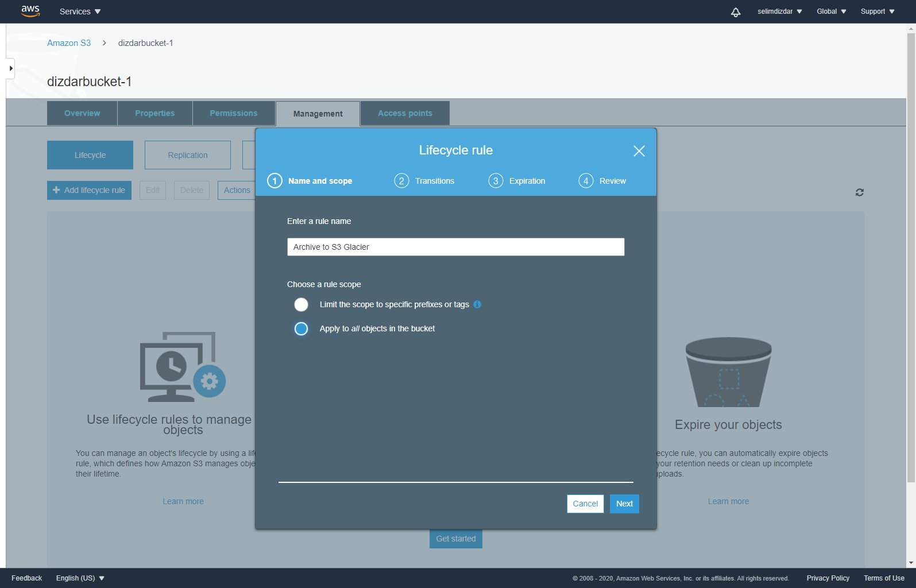Click the refresh icon in Management

click(x=860, y=192)
